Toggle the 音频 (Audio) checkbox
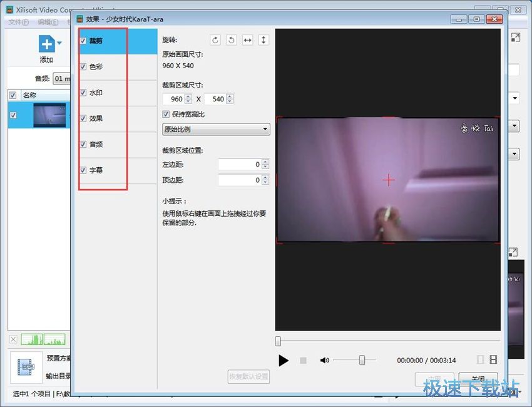Screen dimensions: 532x407 (x=83, y=144)
